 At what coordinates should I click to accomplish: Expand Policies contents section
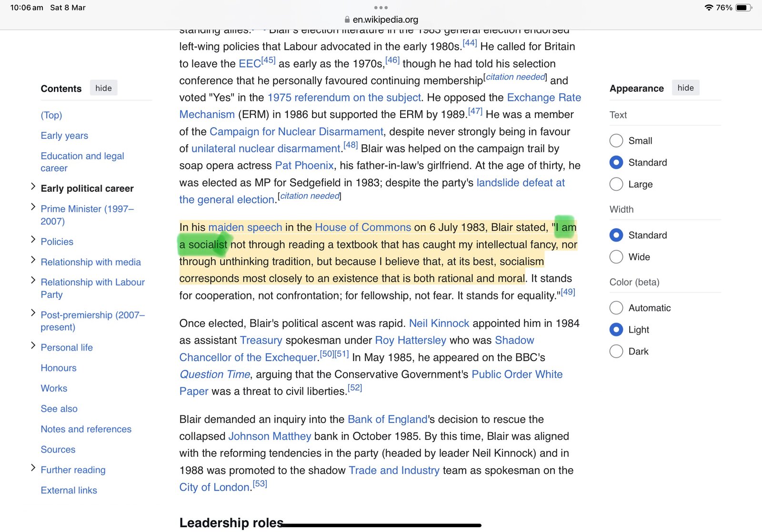tap(33, 240)
